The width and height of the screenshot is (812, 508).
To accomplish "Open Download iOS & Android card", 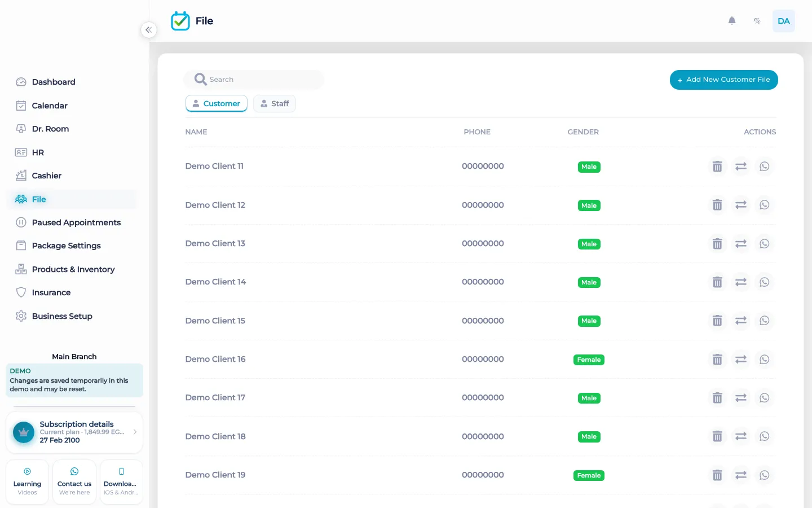I will [121, 482].
